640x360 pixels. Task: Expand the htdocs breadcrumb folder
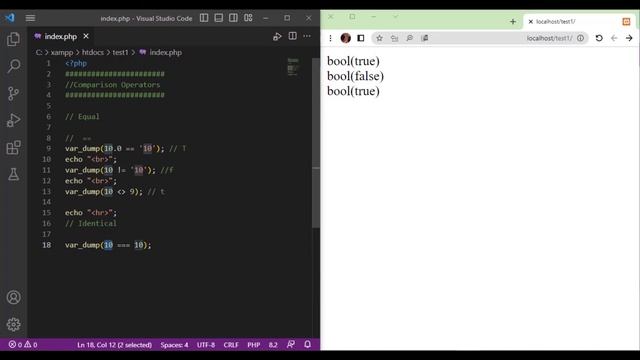[93, 52]
